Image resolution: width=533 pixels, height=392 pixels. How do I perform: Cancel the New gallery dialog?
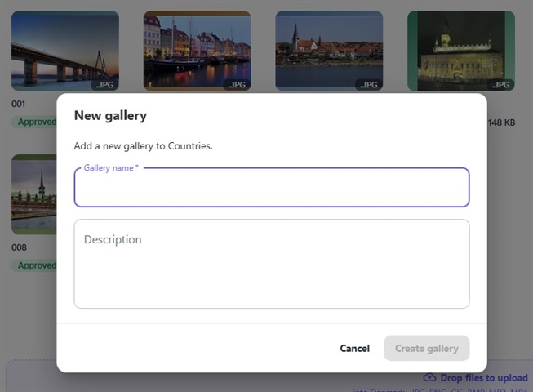(x=354, y=349)
